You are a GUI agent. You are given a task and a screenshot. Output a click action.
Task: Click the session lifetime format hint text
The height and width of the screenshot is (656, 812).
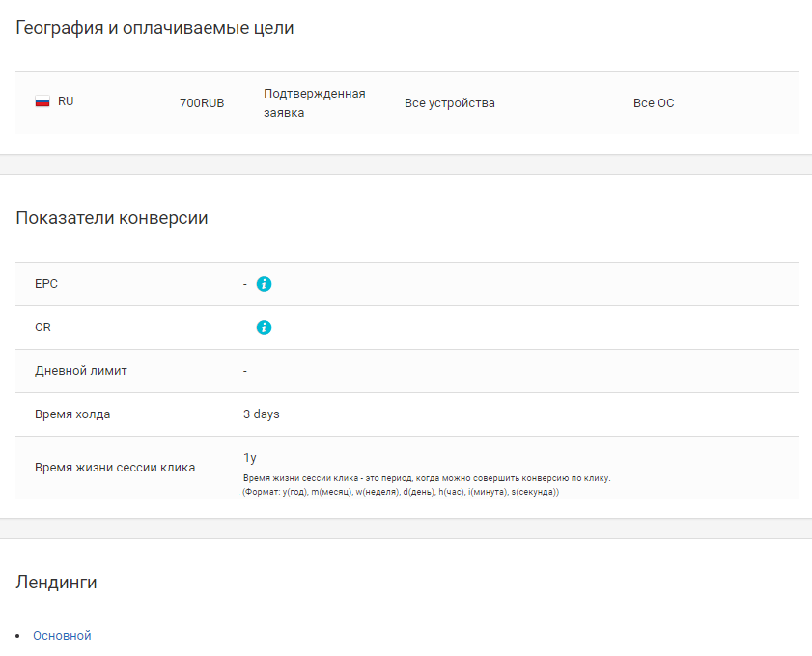pos(427,485)
